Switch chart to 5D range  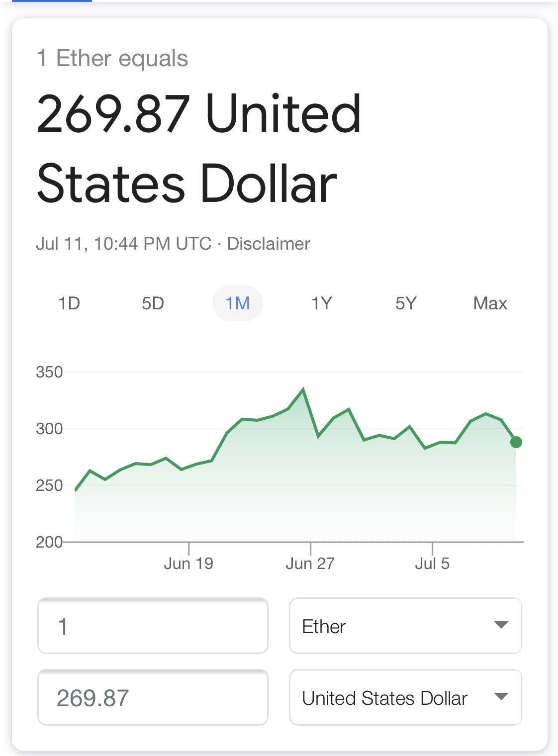pyautogui.click(x=153, y=303)
